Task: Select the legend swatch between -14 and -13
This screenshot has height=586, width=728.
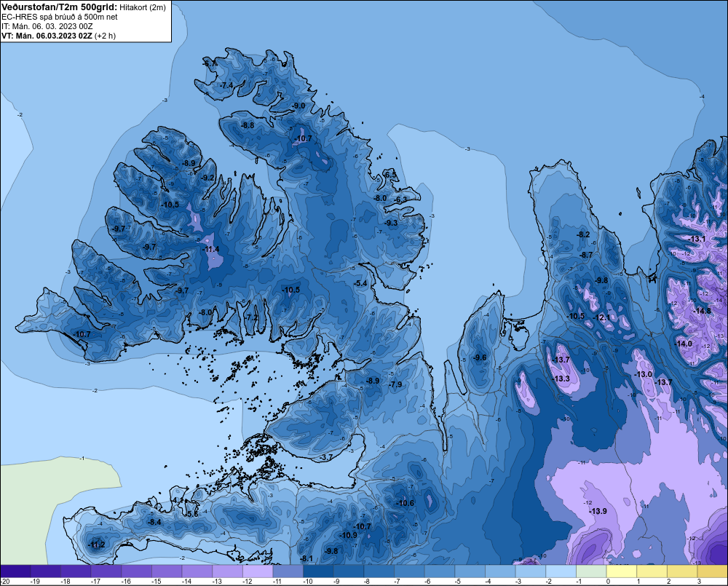Action: coord(197,571)
